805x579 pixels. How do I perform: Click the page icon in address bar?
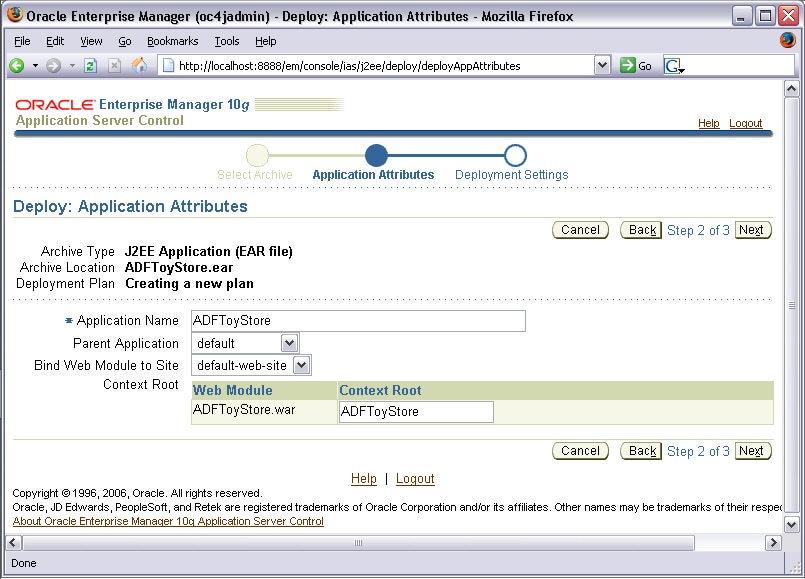[168, 66]
